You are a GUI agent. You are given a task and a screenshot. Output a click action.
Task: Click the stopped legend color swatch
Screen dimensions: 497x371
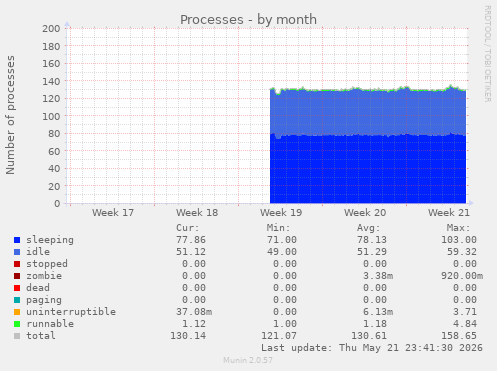coord(17,264)
